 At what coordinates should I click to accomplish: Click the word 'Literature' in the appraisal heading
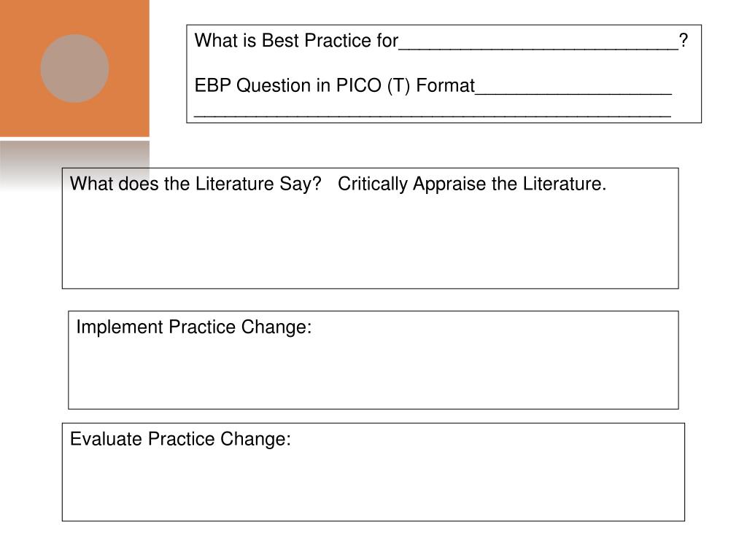click(x=564, y=184)
